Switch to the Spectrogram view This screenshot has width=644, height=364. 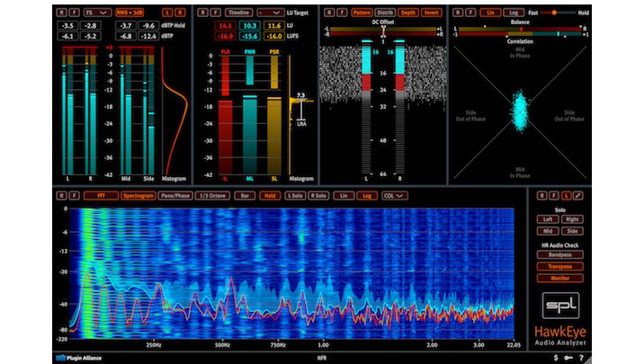pyautogui.click(x=138, y=195)
